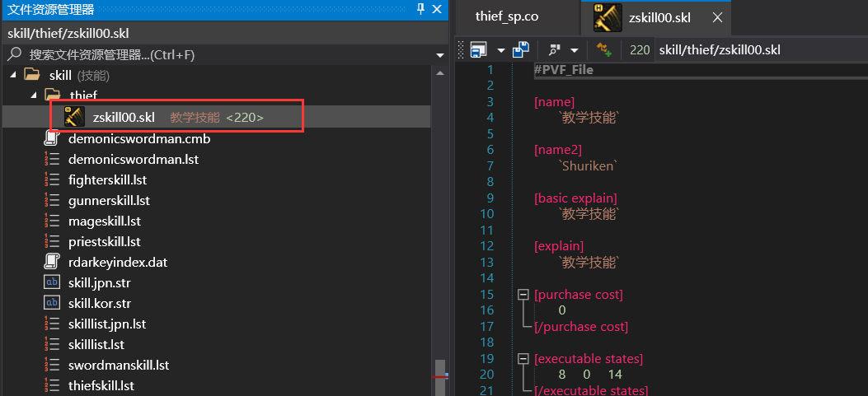Collapse the thief folder tree node

[33, 96]
